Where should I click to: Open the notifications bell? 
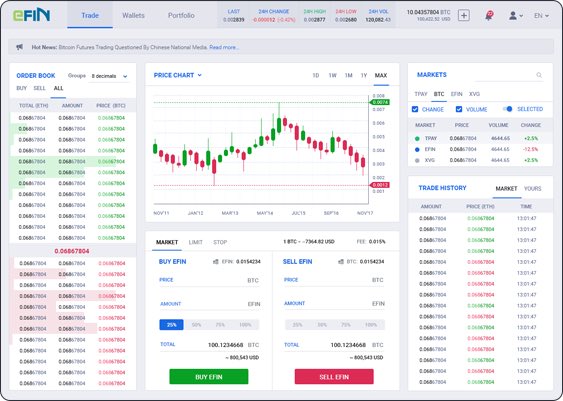coord(489,15)
